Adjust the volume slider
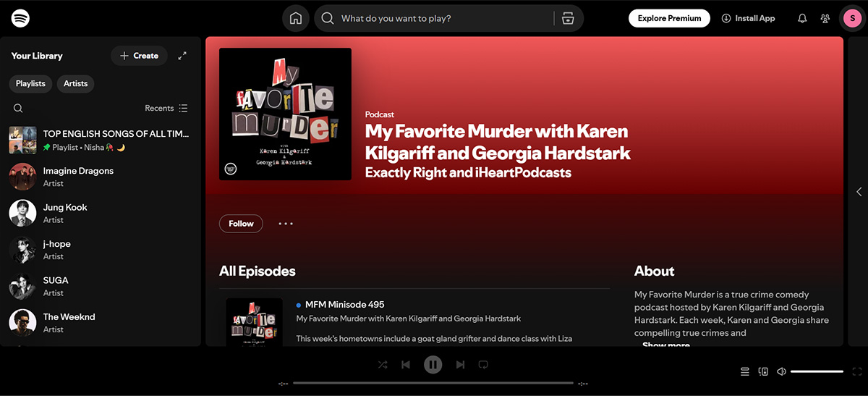The width and height of the screenshot is (868, 396). [817, 371]
